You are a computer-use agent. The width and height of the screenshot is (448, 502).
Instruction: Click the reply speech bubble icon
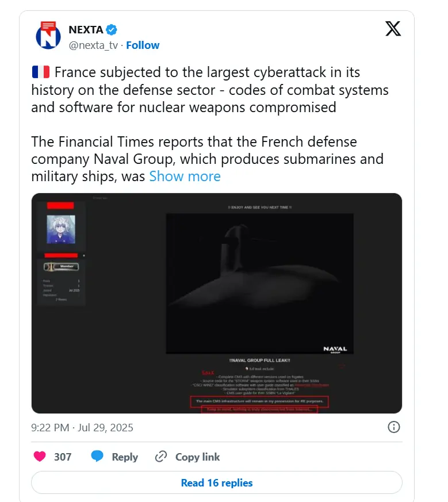97,456
